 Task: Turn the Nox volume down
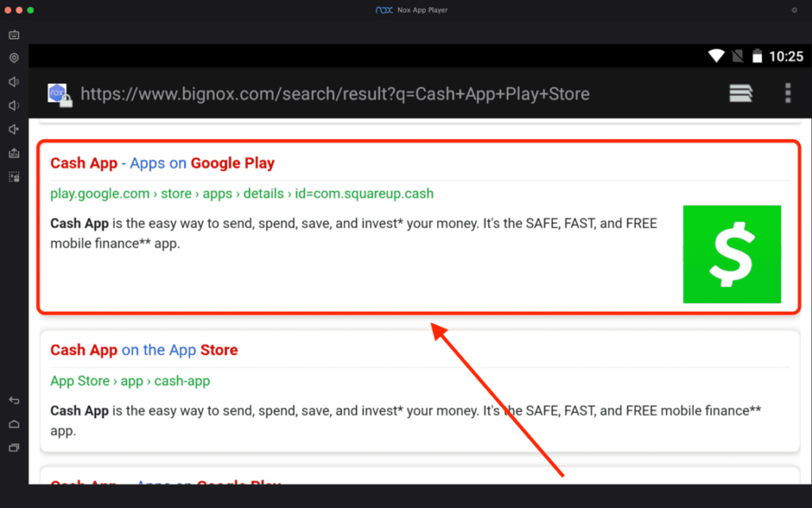[x=14, y=106]
